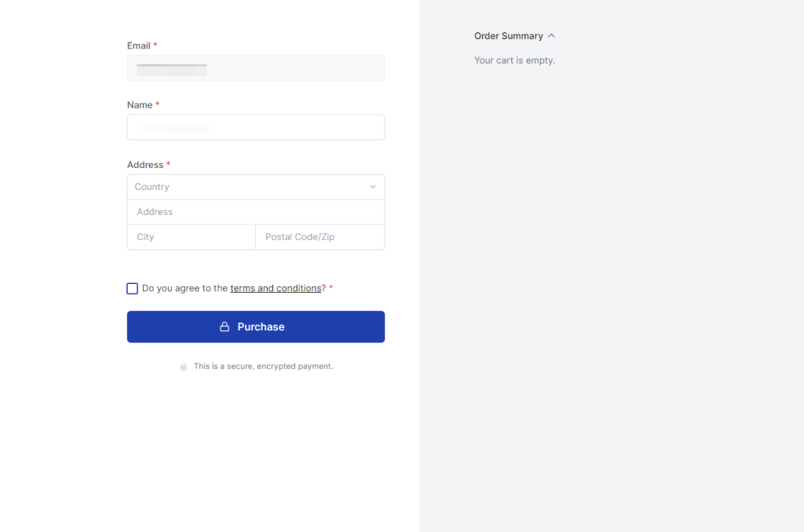This screenshot has width=804, height=532.
Task: Click the Email input field
Action: click(x=255, y=67)
